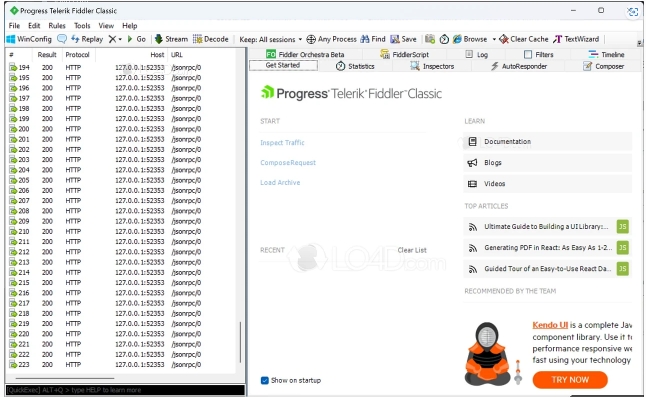Open Documentation in Learn section
This screenshot has height=397, width=646.
click(548, 142)
